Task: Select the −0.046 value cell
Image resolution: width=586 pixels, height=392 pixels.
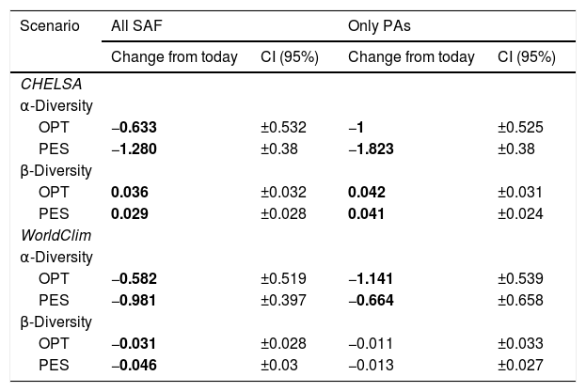Action: coord(135,365)
